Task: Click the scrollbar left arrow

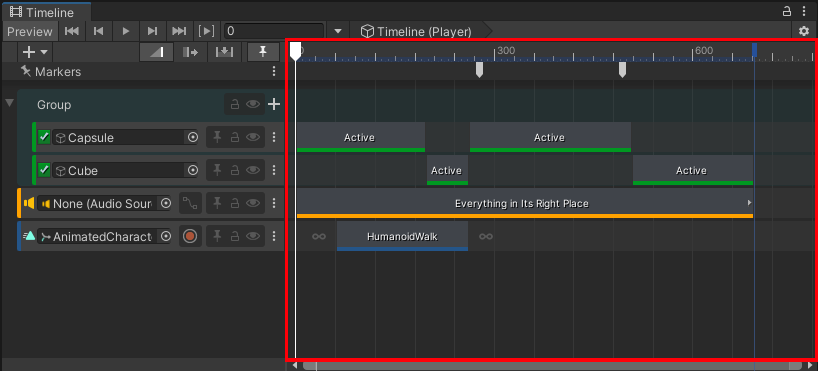Action: click(x=295, y=365)
